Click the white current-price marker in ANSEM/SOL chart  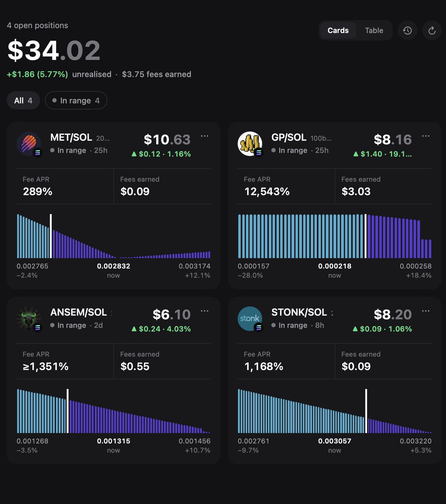point(68,411)
